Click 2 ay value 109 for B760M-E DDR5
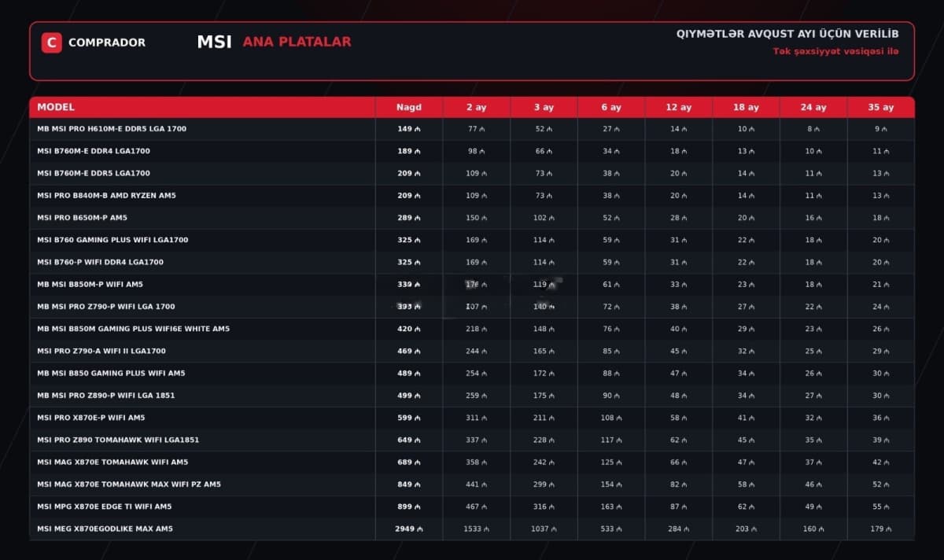This screenshot has height=560, width=944. coord(476,173)
